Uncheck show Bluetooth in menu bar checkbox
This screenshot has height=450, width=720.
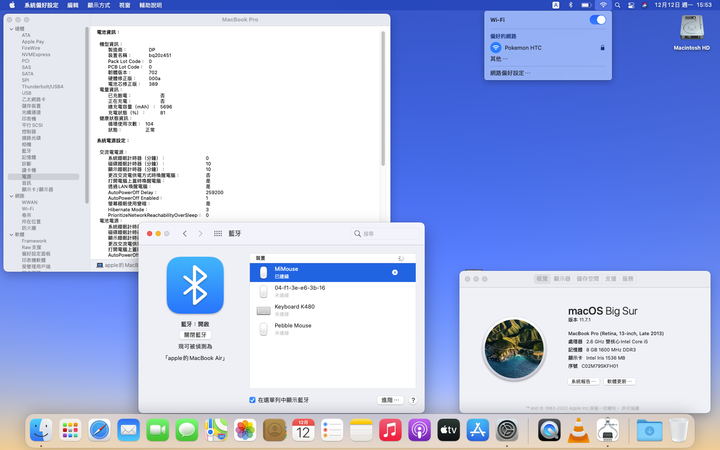click(252, 400)
